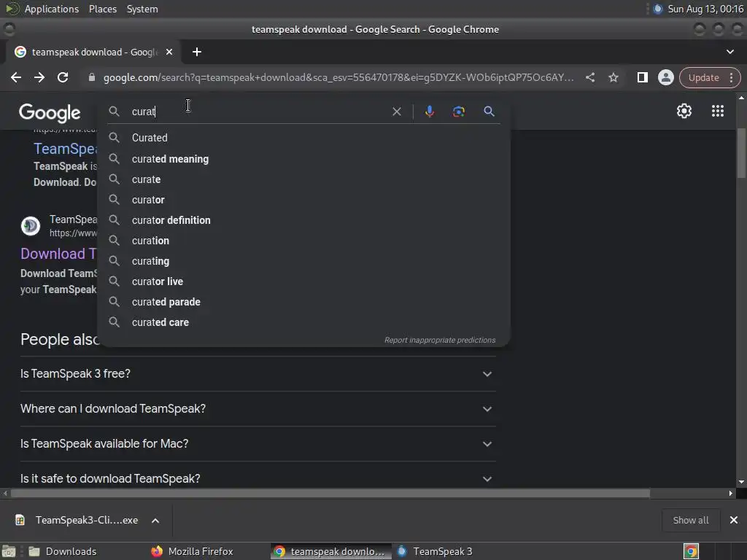Image resolution: width=747 pixels, height=560 pixels.
Task: Click the Chrome tray icon at bottom right
Action: click(x=691, y=551)
